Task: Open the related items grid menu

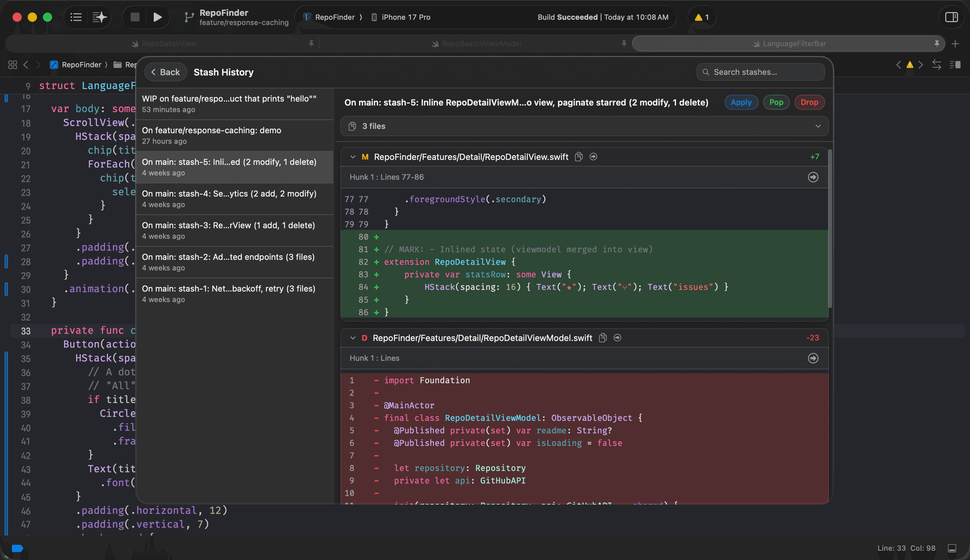Action: [13, 65]
